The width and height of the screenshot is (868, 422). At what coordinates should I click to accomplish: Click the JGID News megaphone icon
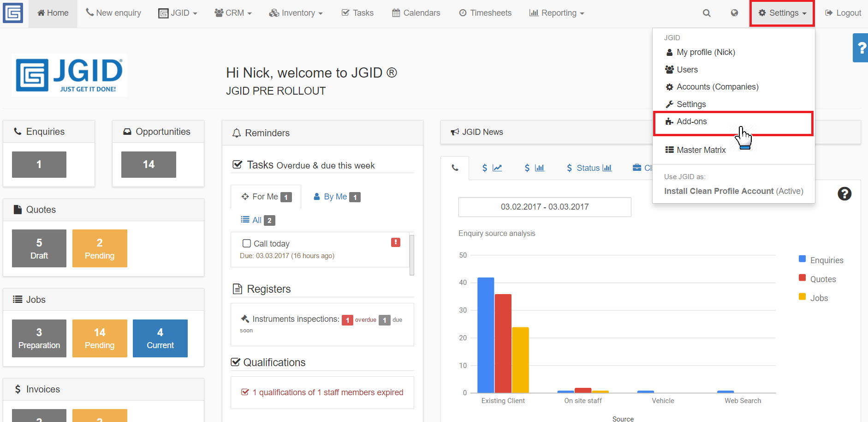(x=455, y=132)
